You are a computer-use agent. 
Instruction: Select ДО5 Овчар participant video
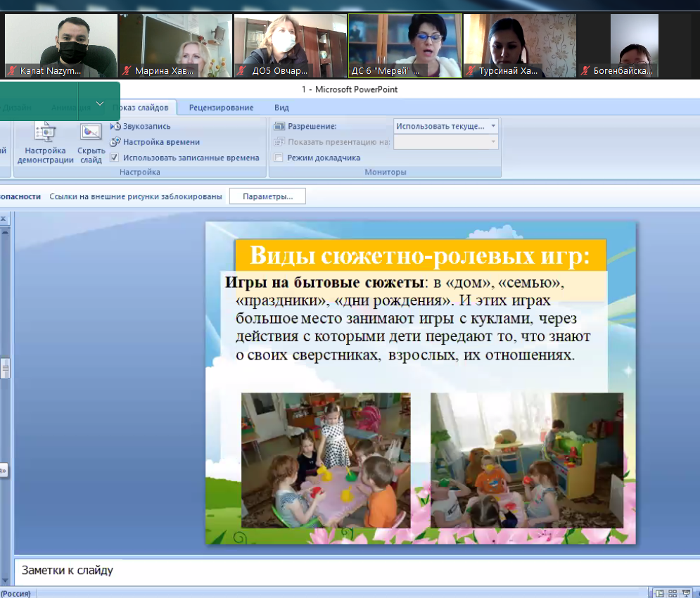click(x=290, y=46)
